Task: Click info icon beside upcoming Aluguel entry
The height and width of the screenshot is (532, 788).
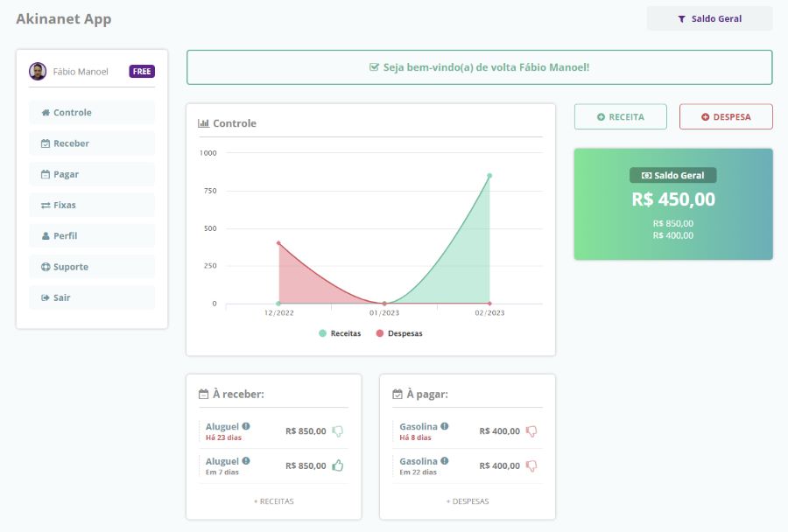Action: pyautogui.click(x=246, y=461)
